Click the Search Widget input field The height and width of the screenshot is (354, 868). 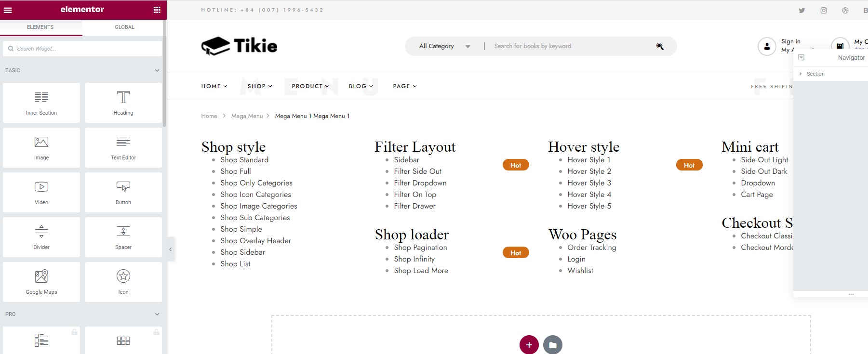tap(82, 49)
